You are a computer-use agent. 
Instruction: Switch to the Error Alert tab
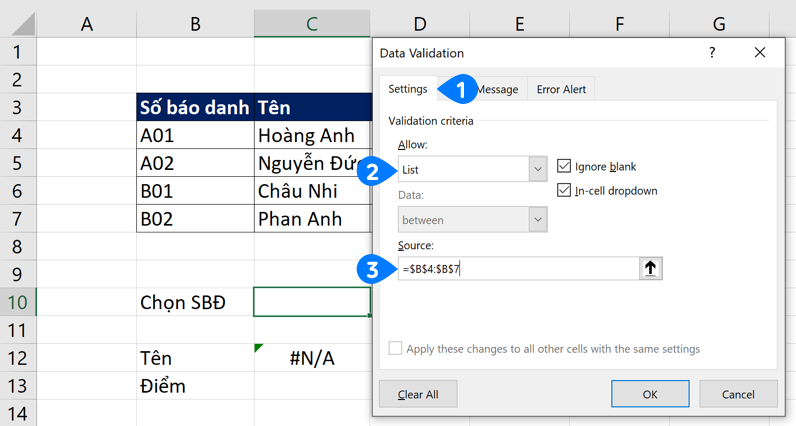click(561, 89)
